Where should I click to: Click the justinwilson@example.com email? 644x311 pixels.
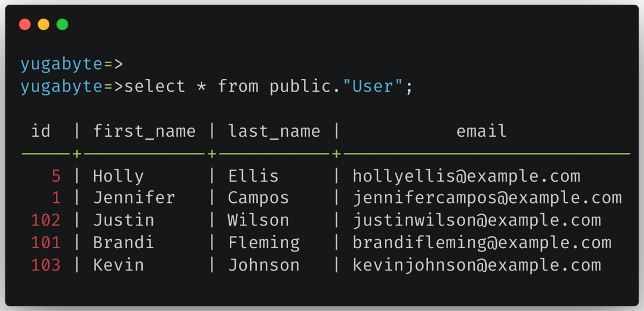coord(477,220)
